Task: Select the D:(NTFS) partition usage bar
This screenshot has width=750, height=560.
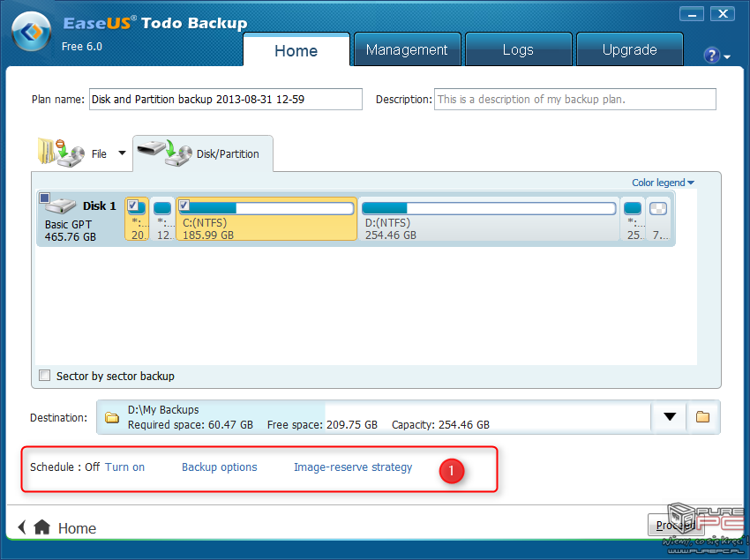Action: coord(490,209)
